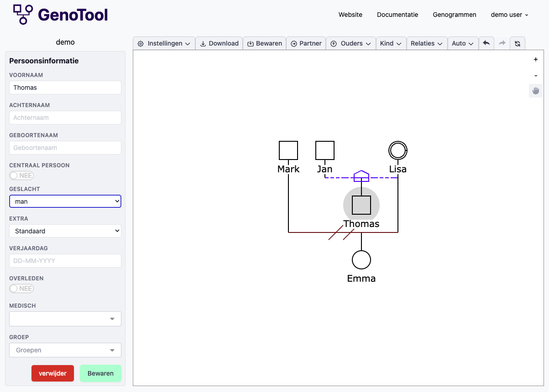Toggle the Overleden switch
Screen dimensions: 549x392
pos(21,289)
